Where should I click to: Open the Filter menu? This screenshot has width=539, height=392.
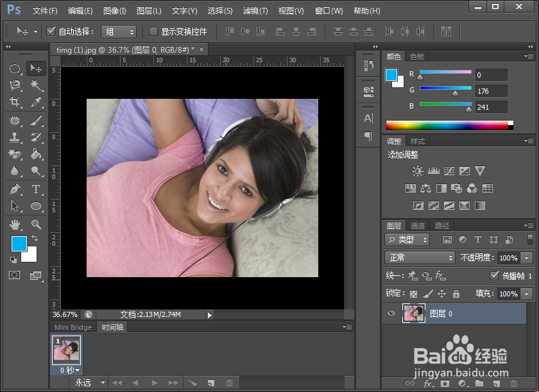255,11
